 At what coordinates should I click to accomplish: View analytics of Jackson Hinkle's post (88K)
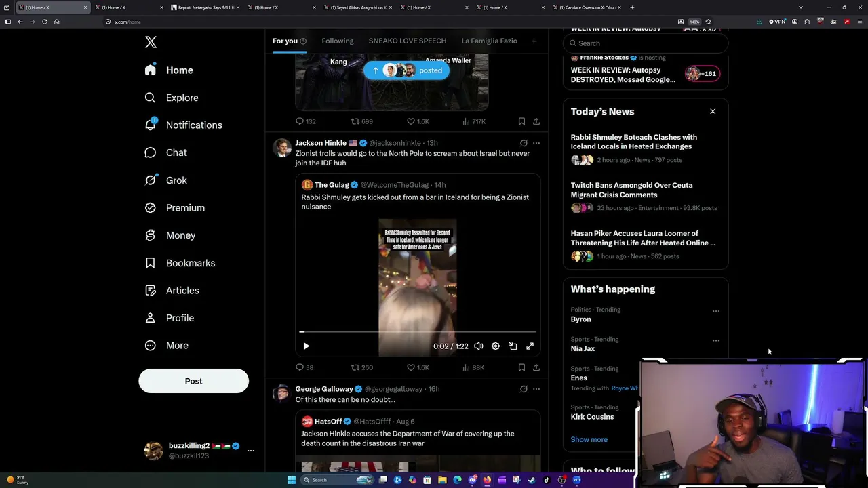tap(473, 367)
